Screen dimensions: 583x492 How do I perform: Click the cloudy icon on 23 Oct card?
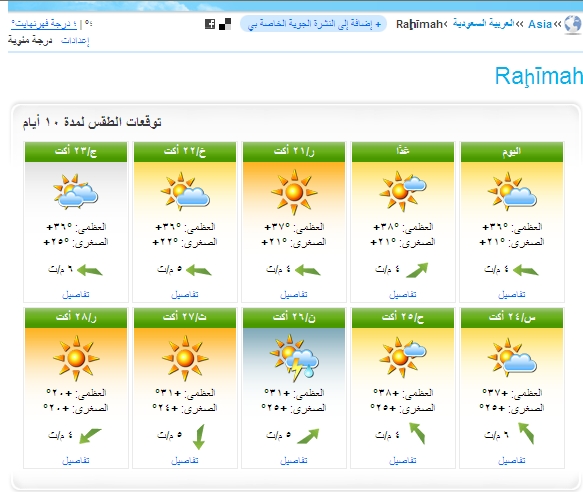coord(76,192)
